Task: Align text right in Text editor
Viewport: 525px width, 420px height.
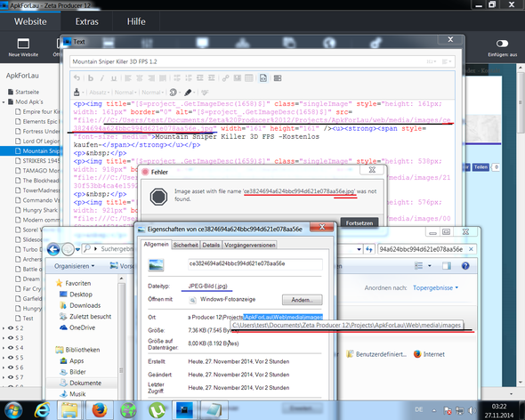Action: [151, 78]
